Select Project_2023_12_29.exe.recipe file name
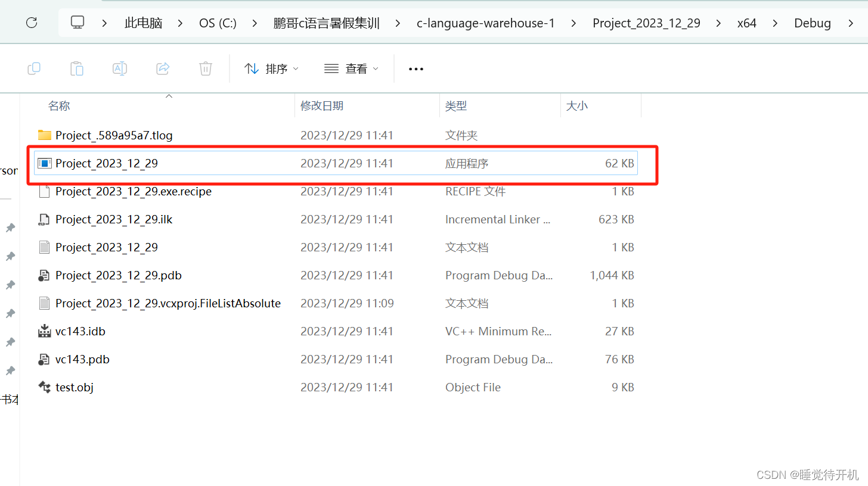This screenshot has height=486, width=868. coord(134,191)
